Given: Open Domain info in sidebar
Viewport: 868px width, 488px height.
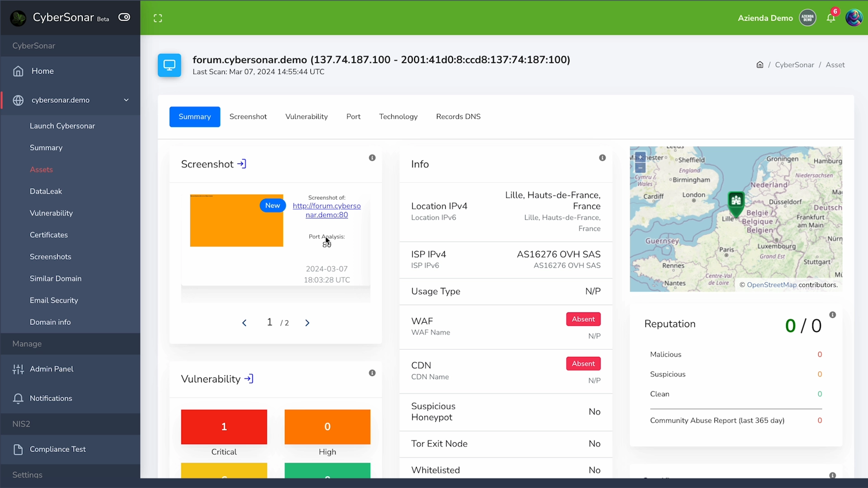Looking at the screenshot, I should [x=50, y=322].
